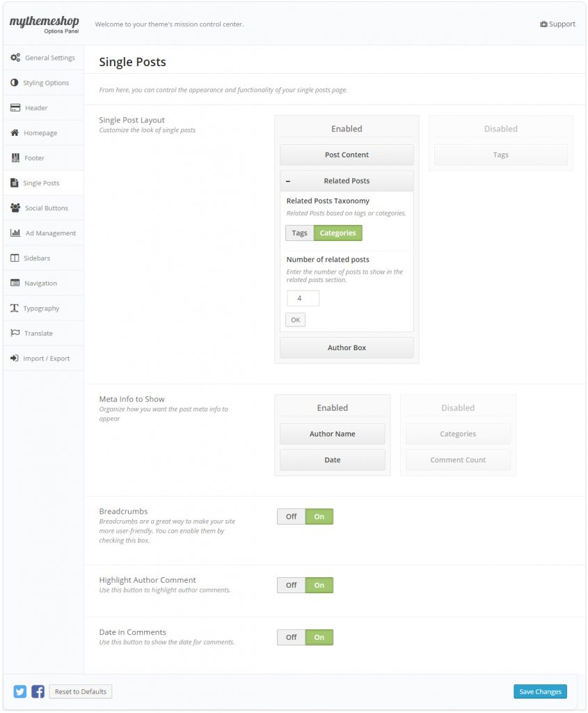Set Date in Comments to Off
Image resolution: width=588 pixels, height=713 pixels.
point(292,638)
